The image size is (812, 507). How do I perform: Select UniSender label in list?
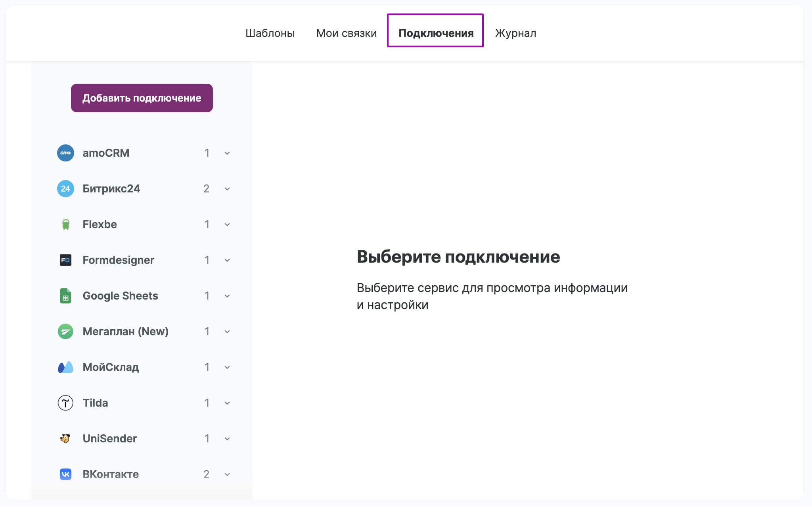tap(109, 438)
